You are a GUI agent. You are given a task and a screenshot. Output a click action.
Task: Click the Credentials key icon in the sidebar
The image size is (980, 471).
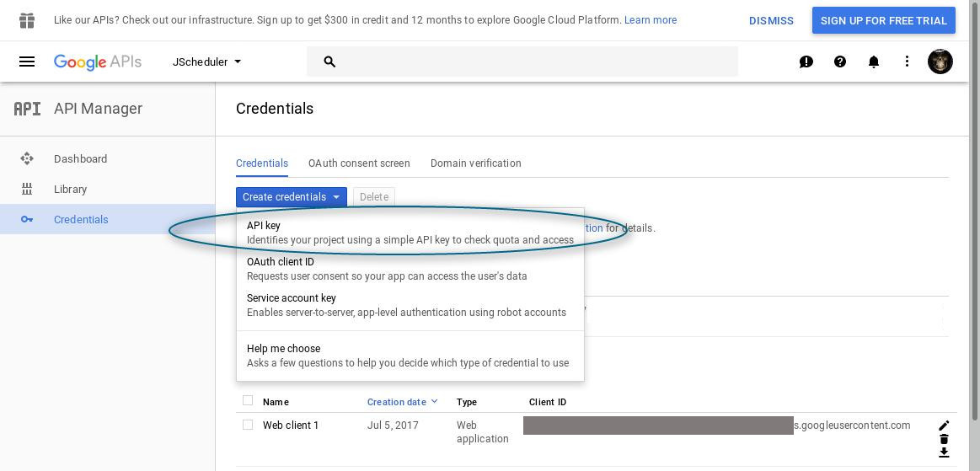(x=27, y=219)
